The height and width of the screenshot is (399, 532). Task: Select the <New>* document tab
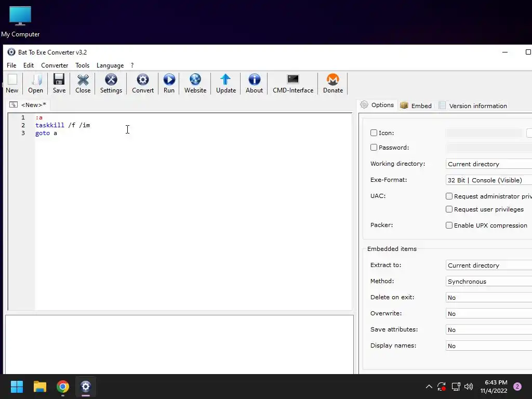click(29, 105)
